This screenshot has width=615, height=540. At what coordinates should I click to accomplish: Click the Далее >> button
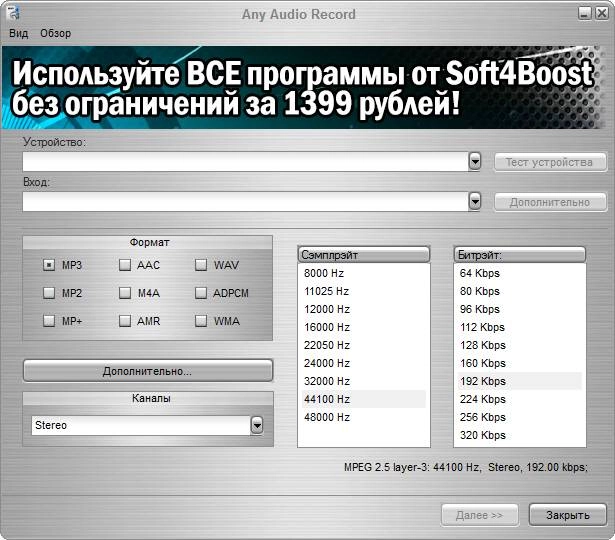click(480, 515)
